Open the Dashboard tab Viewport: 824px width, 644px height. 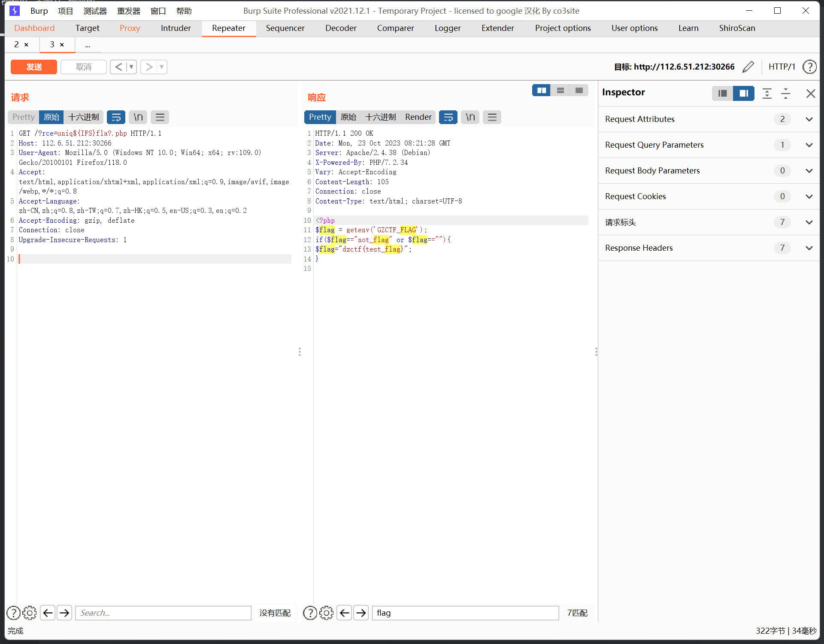(x=34, y=28)
